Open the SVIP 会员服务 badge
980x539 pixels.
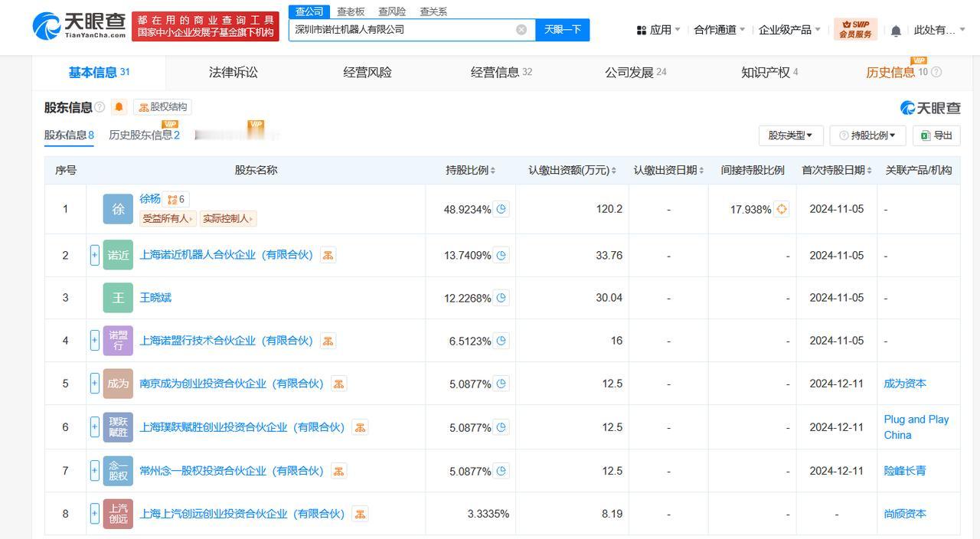(855, 30)
